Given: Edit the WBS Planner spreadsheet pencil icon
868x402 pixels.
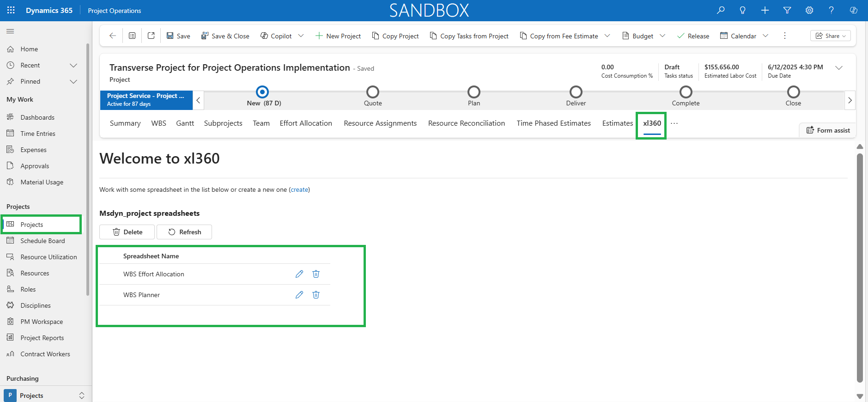Looking at the screenshot, I should coord(299,295).
